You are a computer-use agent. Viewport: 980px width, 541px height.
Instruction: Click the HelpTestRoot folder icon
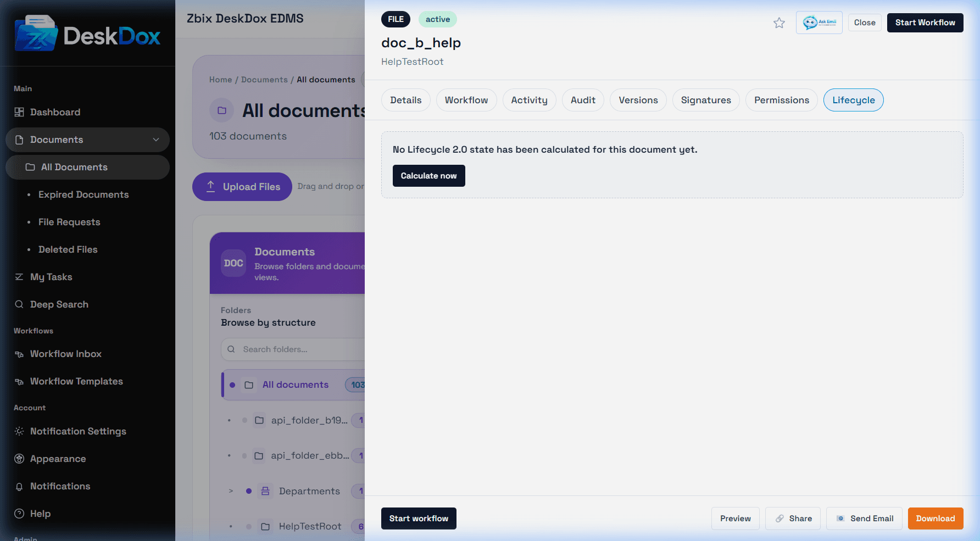[265, 526]
